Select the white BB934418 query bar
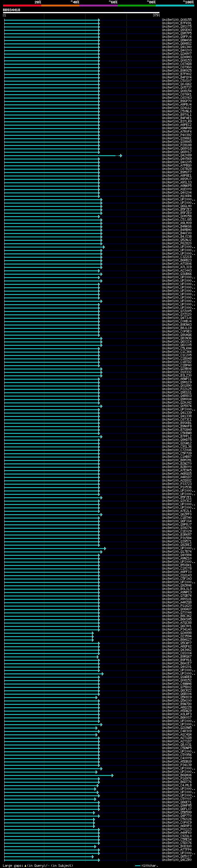 [81, 12]
